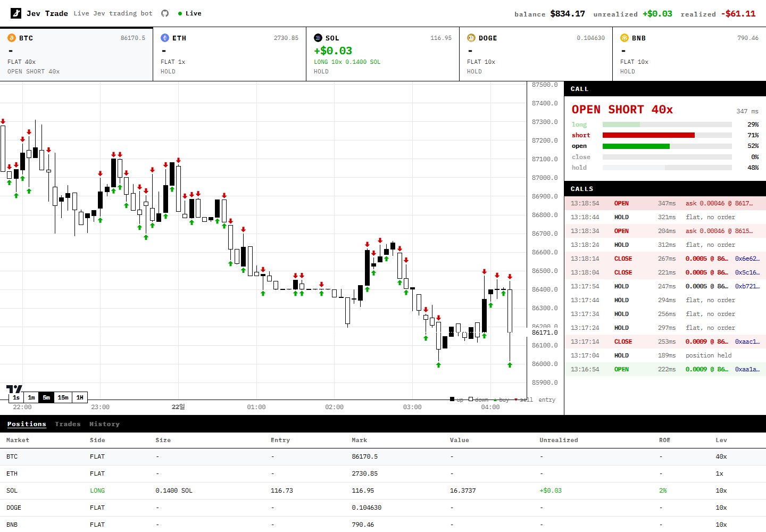Click the TradingView logo on chart

click(14, 389)
